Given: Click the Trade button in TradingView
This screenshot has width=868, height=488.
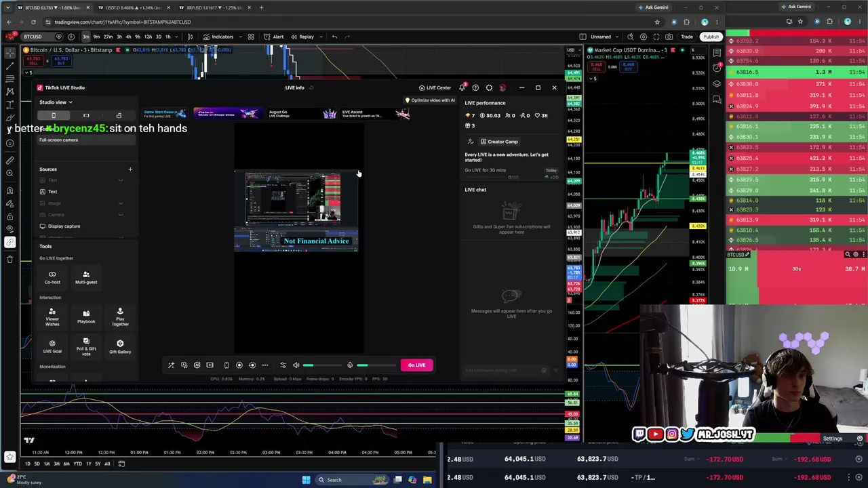Looking at the screenshot, I should (x=687, y=37).
